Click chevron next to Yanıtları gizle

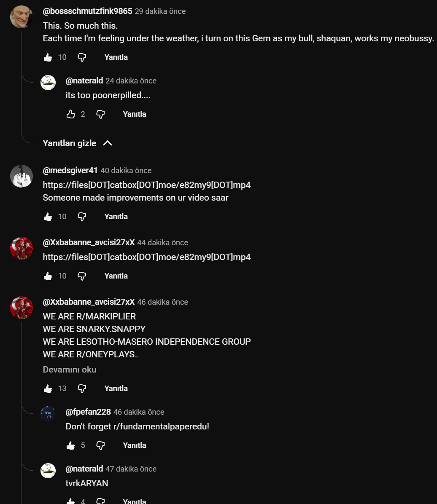108,143
